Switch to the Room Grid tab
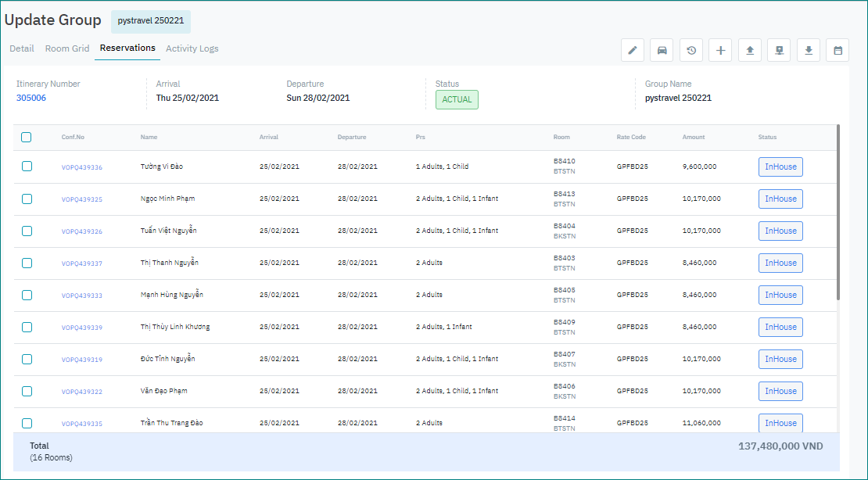Viewport: 868px width, 480px height. click(x=67, y=48)
